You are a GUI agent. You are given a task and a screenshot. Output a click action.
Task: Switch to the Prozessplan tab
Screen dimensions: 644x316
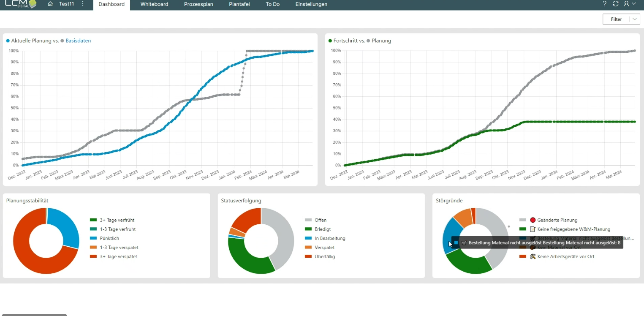pyautogui.click(x=198, y=4)
